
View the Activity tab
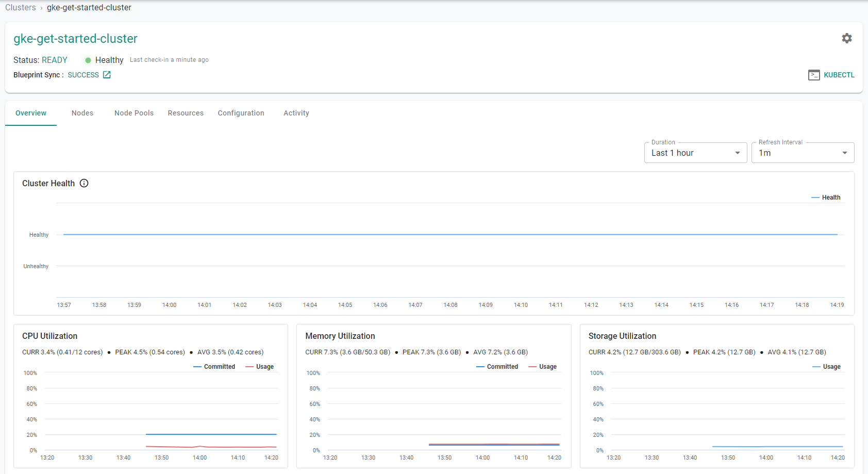pyautogui.click(x=296, y=113)
